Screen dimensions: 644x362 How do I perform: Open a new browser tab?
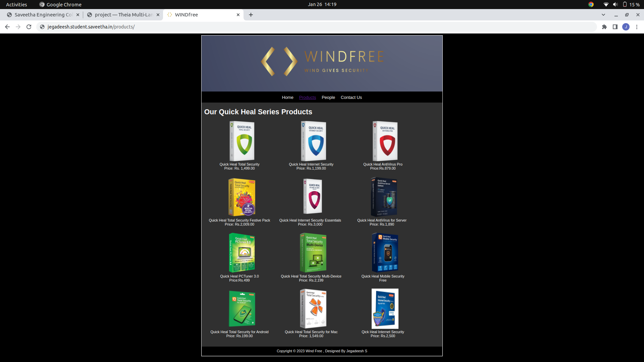pyautogui.click(x=251, y=15)
